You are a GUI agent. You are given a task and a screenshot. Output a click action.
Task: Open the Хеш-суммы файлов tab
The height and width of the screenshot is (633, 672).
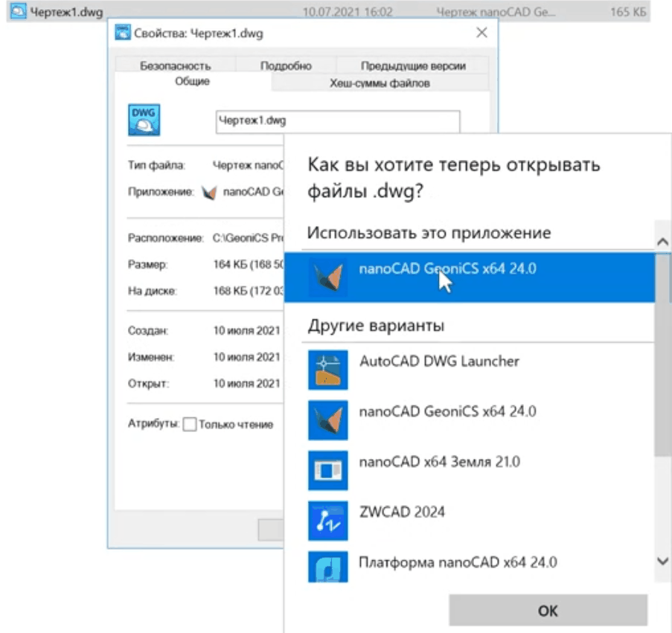click(x=380, y=83)
